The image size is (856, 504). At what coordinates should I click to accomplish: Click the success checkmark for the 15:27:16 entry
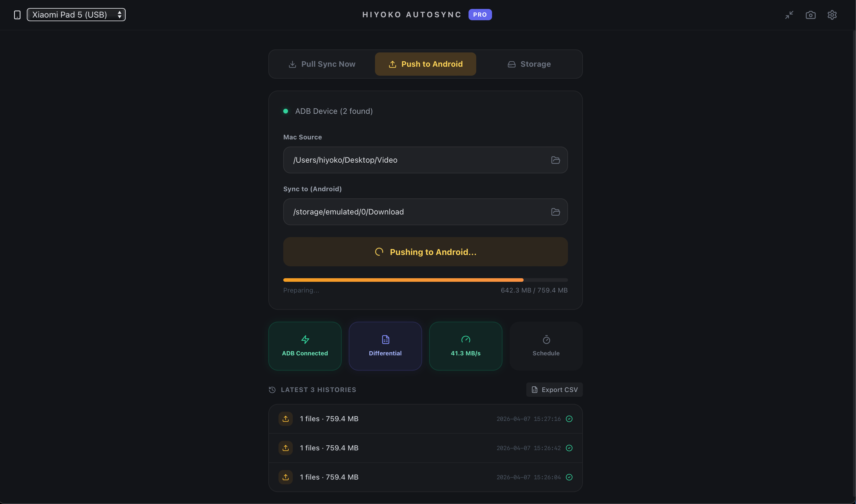[x=569, y=419]
